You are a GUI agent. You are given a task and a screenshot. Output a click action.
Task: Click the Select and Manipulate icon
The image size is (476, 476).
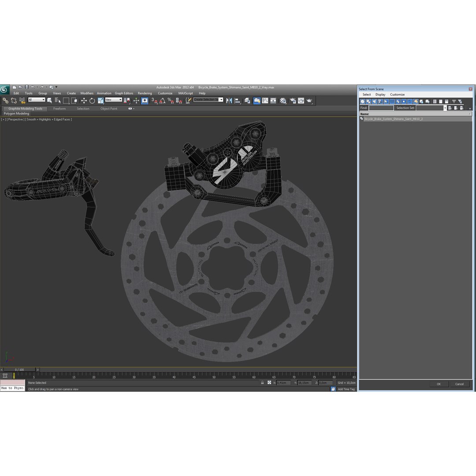[x=136, y=100]
